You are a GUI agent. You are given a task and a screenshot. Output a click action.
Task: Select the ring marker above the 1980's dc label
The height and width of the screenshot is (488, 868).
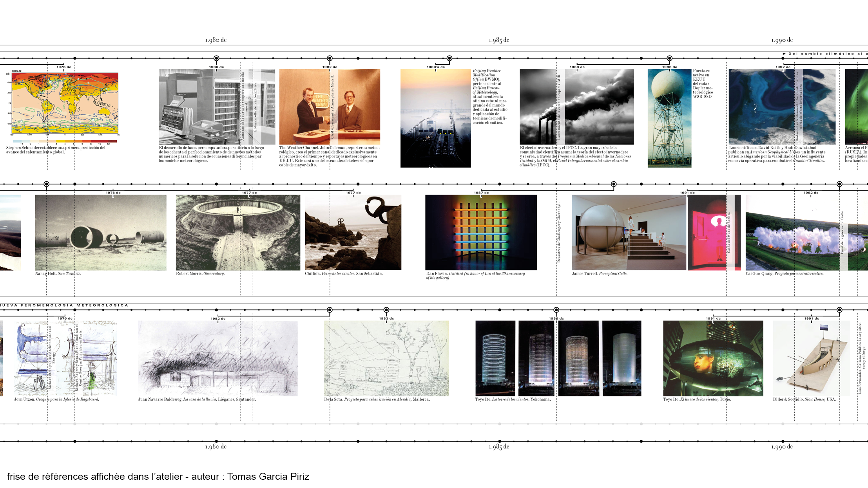pos(449,58)
